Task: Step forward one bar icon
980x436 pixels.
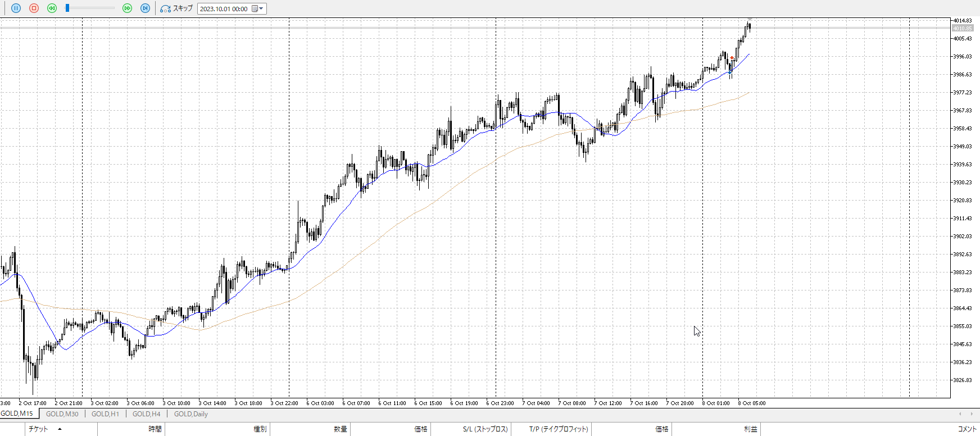Action: tap(145, 8)
